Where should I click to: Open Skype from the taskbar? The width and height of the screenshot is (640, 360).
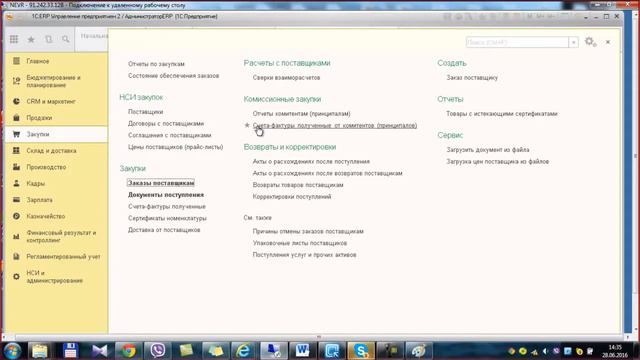pyautogui.click(x=360, y=351)
